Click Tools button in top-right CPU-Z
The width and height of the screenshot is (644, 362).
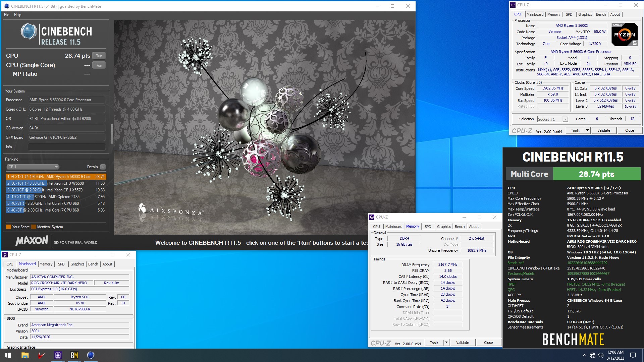[575, 130]
